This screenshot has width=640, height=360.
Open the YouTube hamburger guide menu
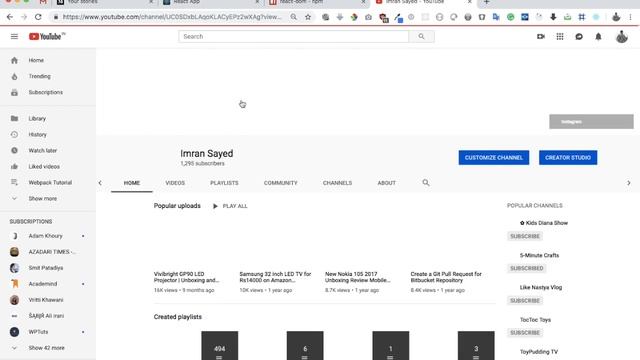(x=14, y=37)
